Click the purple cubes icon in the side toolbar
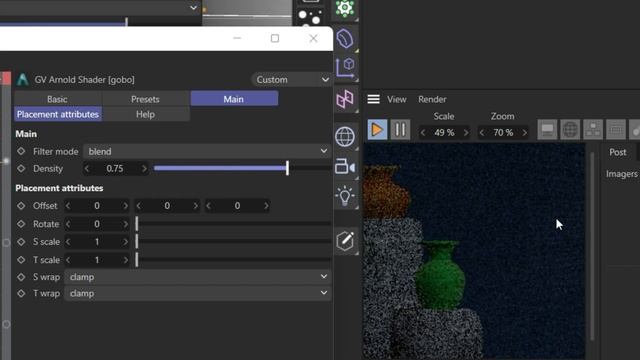 (x=345, y=99)
